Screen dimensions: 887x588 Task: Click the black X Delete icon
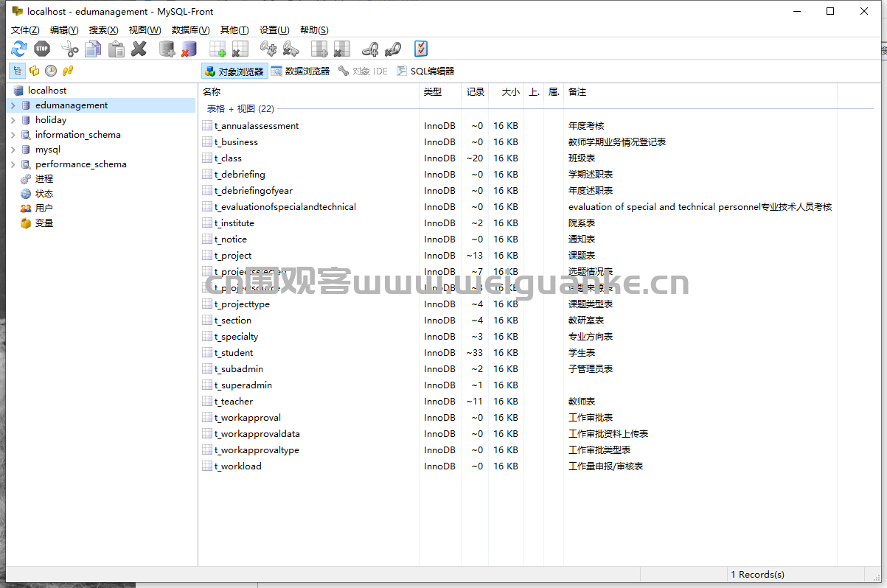[x=139, y=49]
